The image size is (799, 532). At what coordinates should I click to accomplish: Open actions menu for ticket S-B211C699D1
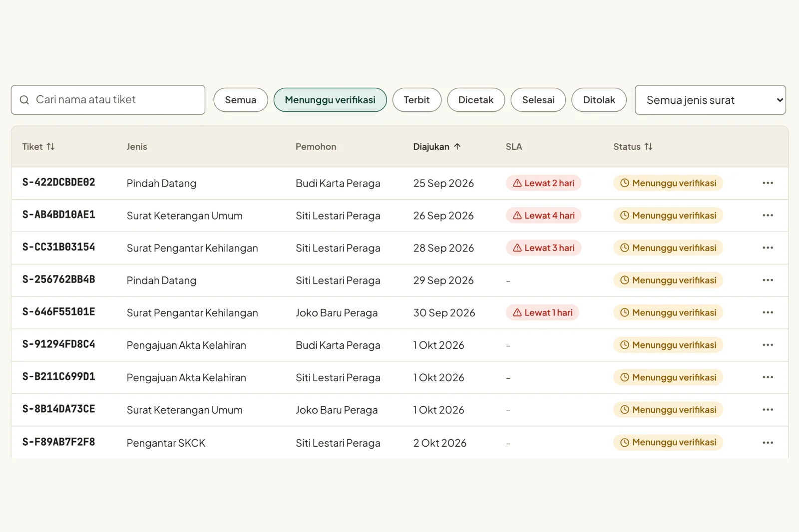[768, 378]
